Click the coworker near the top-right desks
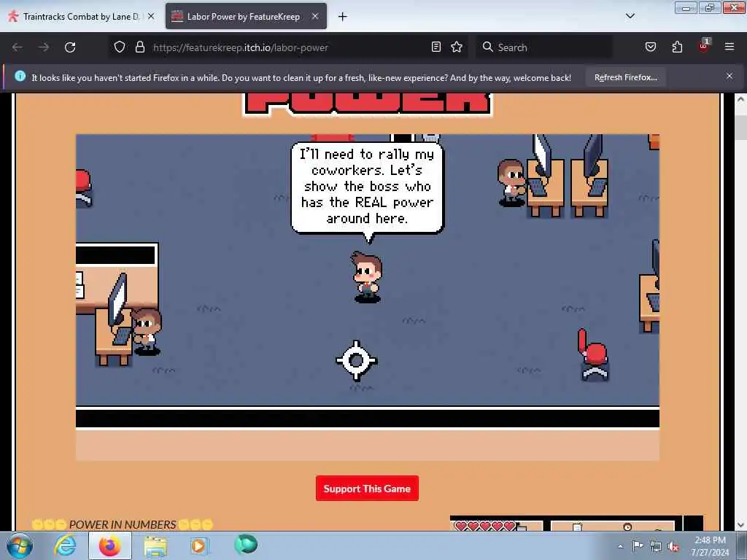 coord(511,183)
